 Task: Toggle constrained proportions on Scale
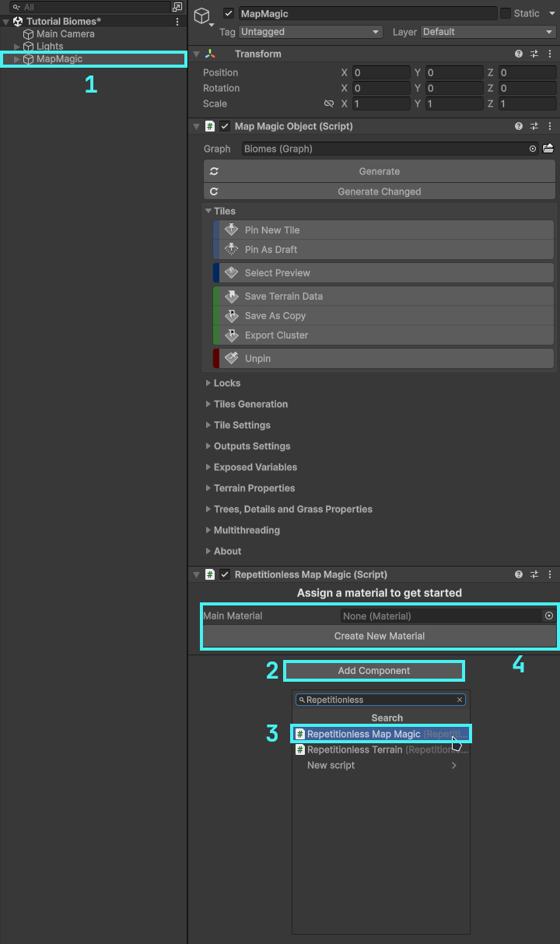(x=329, y=104)
